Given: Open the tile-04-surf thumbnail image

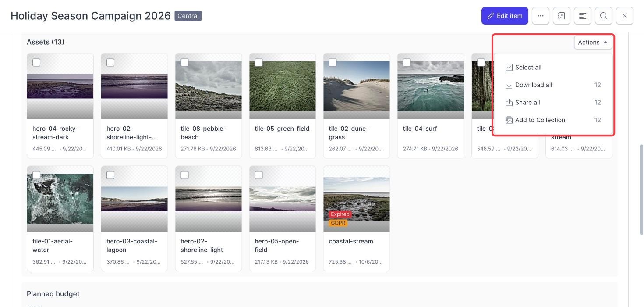Looking at the screenshot, I should (431, 86).
